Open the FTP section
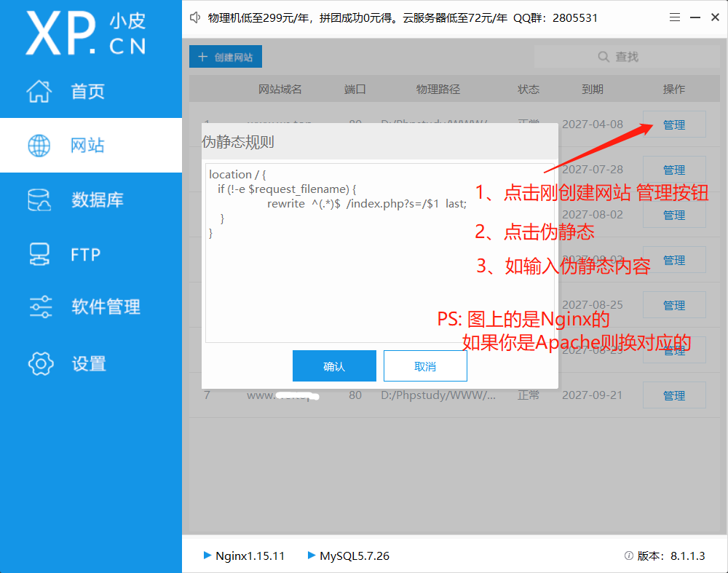The height and width of the screenshot is (573, 728). [x=91, y=254]
